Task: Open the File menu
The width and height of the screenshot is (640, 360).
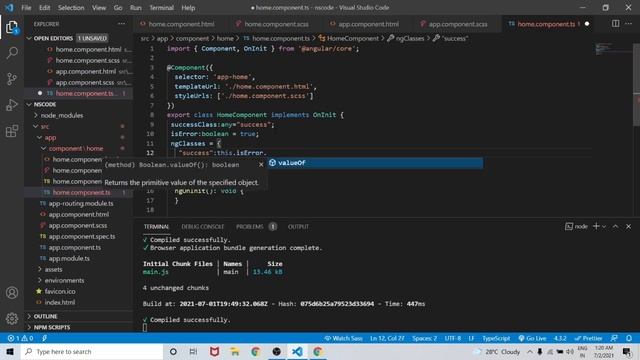Action: coord(26,8)
